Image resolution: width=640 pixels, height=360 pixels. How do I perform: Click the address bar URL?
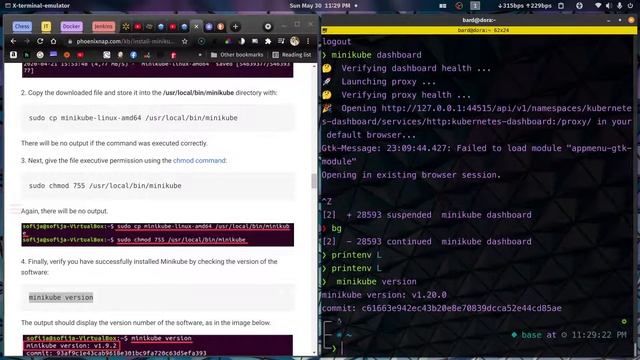pyautogui.click(x=126, y=41)
